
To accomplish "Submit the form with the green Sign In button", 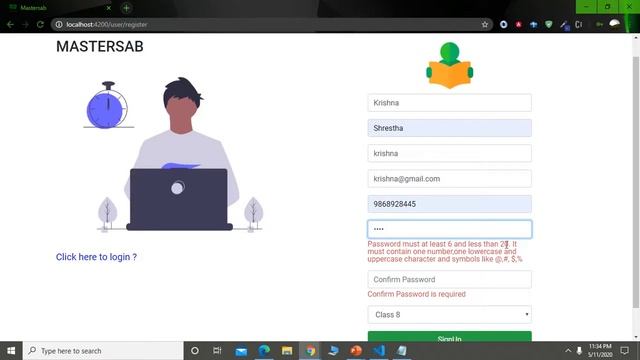I will pos(449,336).
